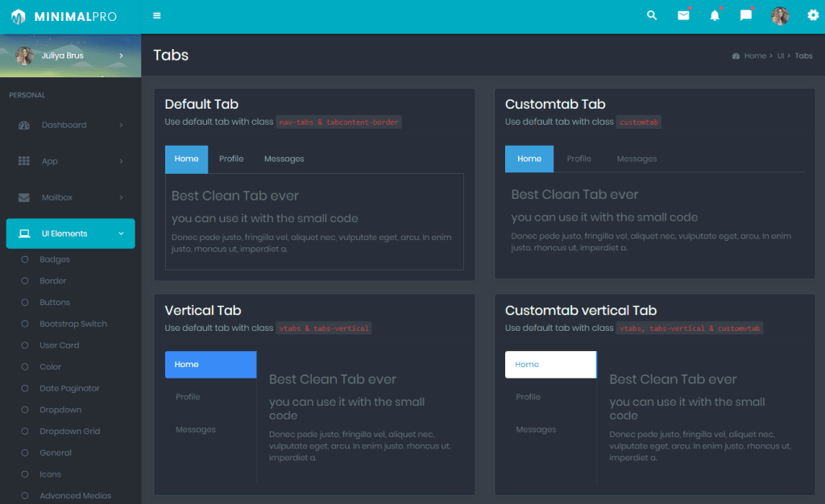Open the chat bubble icon in header

746,15
